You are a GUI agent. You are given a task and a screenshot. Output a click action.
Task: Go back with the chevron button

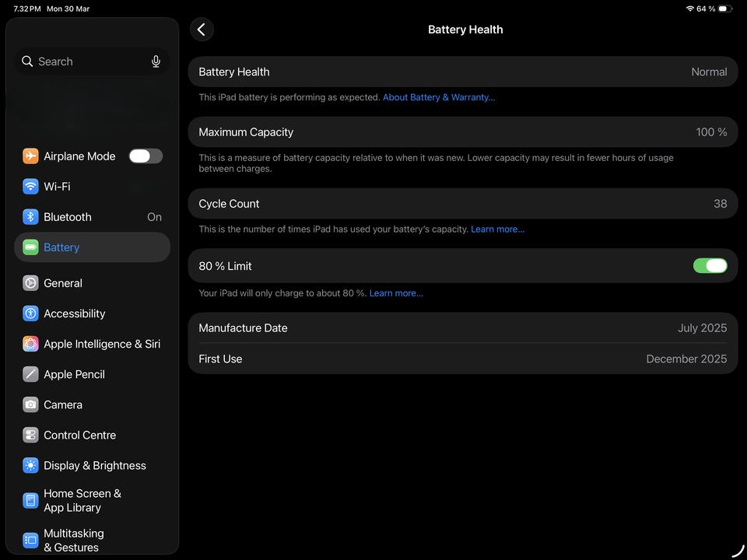[202, 30]
